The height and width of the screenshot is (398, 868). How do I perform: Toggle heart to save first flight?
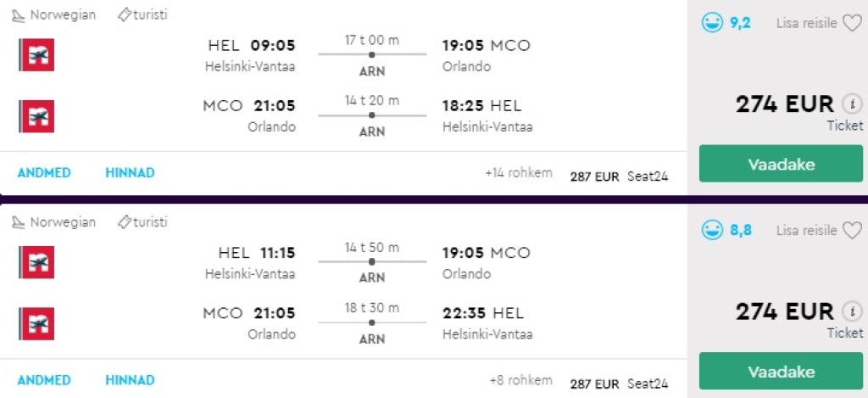click(852, 23)
